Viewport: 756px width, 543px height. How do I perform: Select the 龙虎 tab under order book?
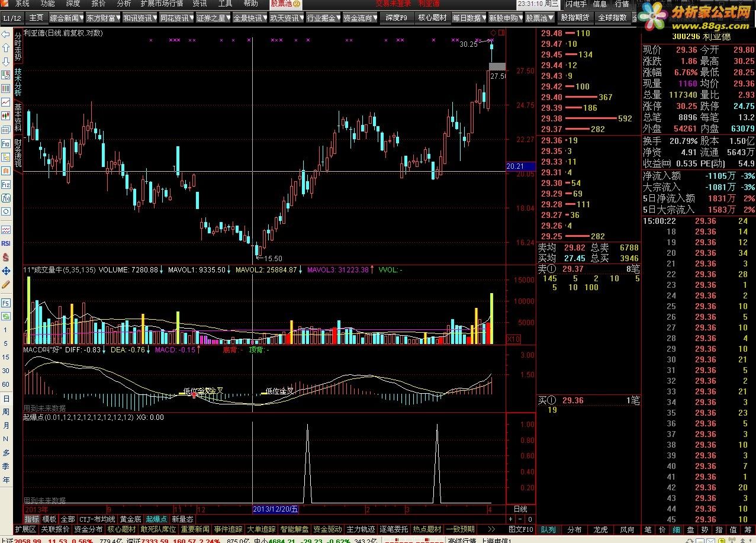[x=600, y=529]
